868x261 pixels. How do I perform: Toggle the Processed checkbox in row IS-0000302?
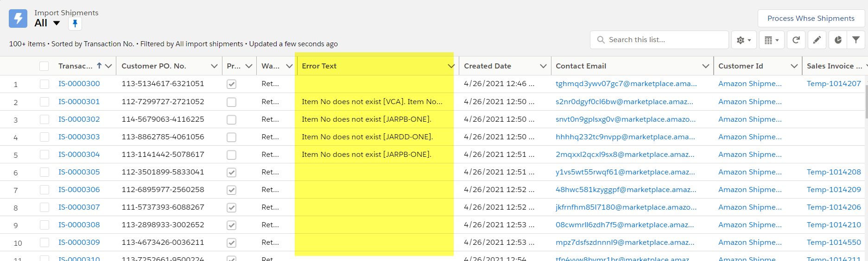point(232,120)
